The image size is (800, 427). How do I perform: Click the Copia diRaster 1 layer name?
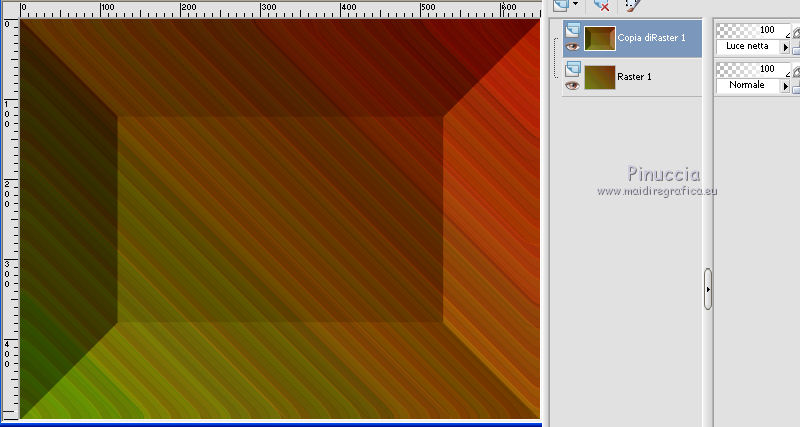click(651, 38)
